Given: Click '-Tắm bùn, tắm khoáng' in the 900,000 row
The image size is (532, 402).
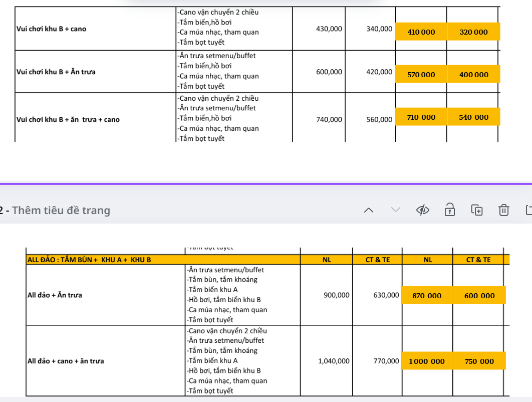Looking at the screenshot, I should click(222, 279).
